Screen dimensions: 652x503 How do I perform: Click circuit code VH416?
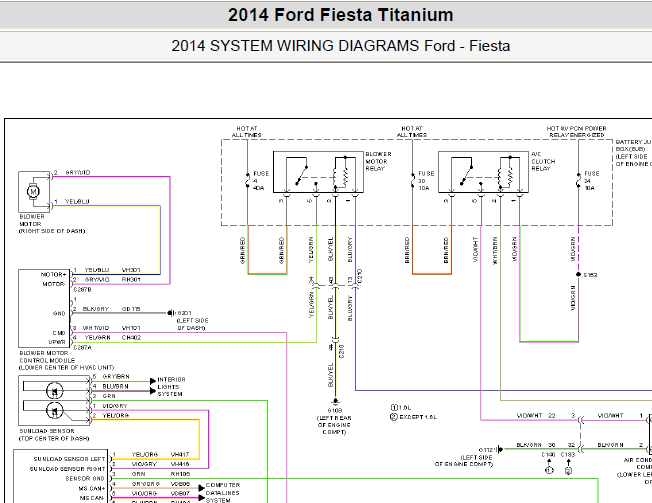[180, 464]
